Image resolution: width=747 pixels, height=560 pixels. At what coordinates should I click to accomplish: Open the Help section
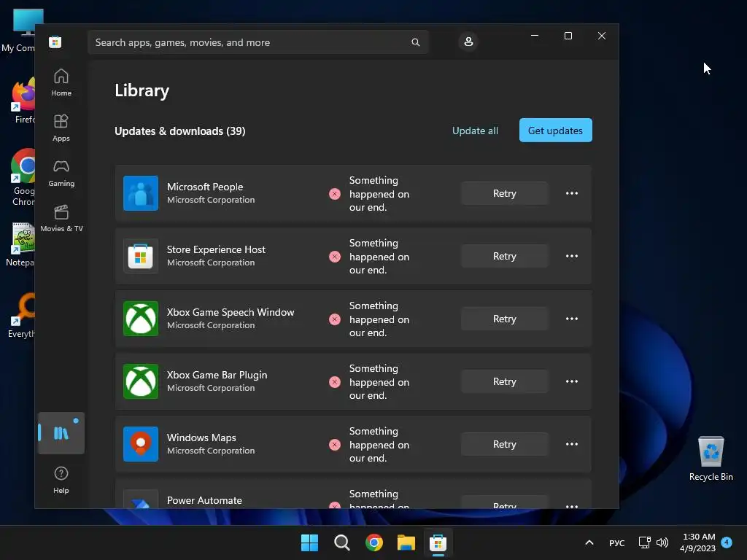coord(61,480)
